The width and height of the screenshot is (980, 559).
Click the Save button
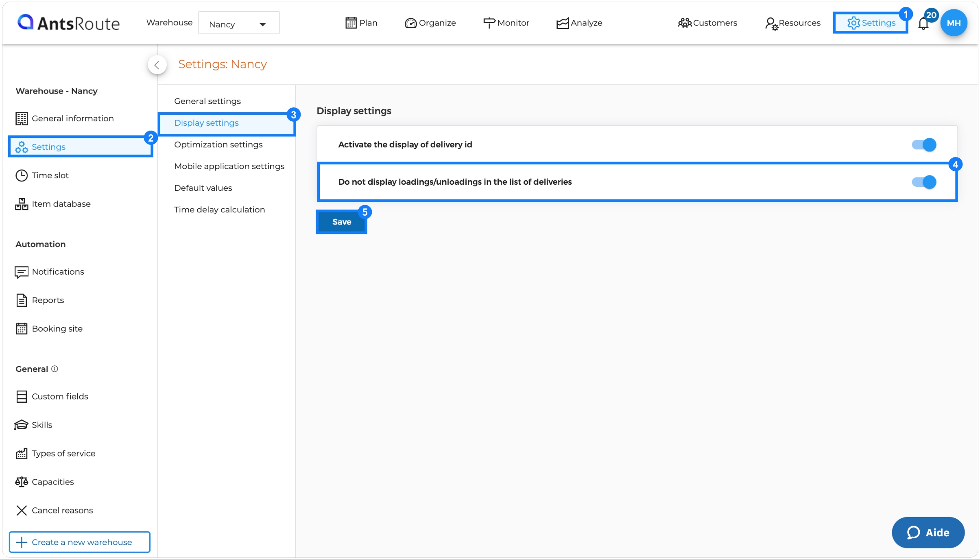point(342,222)
